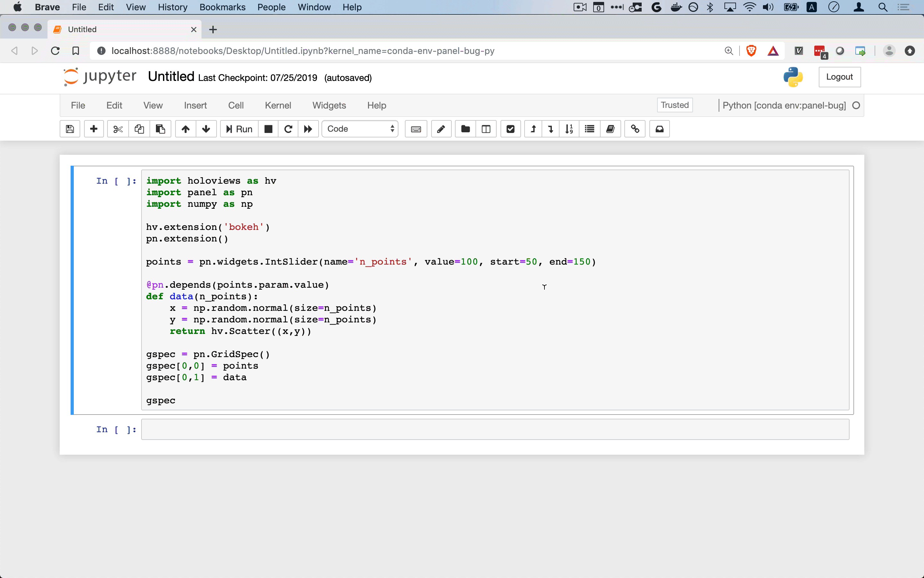Image resolution: width=924 pixels, height=578 pixels.
Task: Open Brave Shields lion icon
Action: [x=751, y=51]
